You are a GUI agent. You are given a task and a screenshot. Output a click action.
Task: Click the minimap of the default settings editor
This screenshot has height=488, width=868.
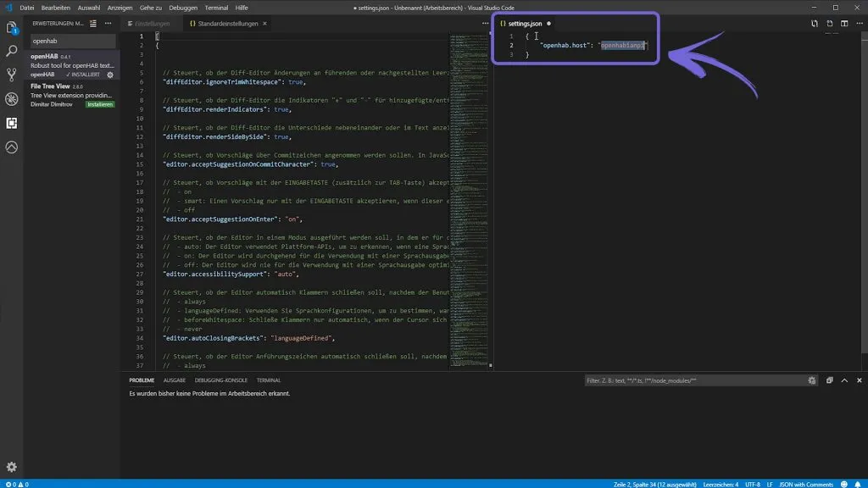point(468,199)
